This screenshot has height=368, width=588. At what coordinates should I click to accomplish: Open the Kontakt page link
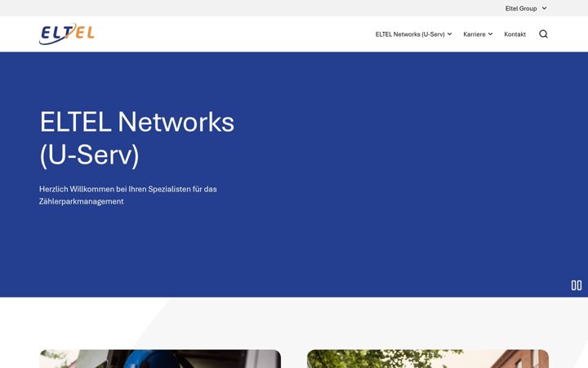[x=514, y=34]
